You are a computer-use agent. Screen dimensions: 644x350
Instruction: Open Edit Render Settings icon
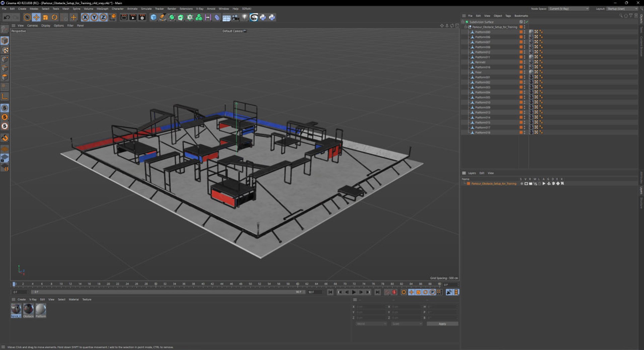142,17
